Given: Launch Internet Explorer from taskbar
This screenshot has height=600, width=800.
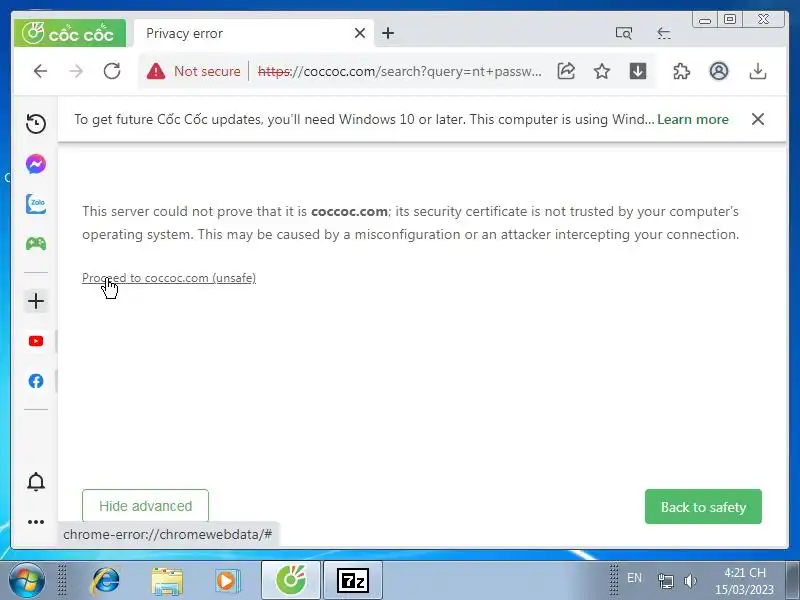Looking at the screenshot, I should click(x=105, y=581).
